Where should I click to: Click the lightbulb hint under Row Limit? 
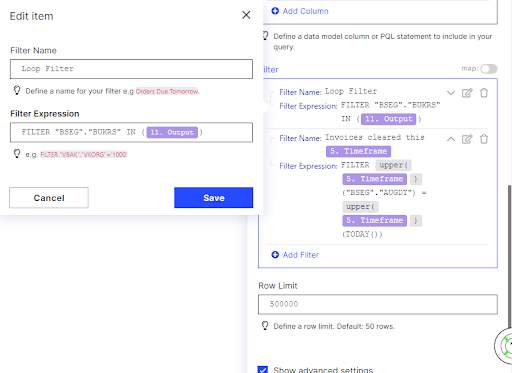point(265,326)
